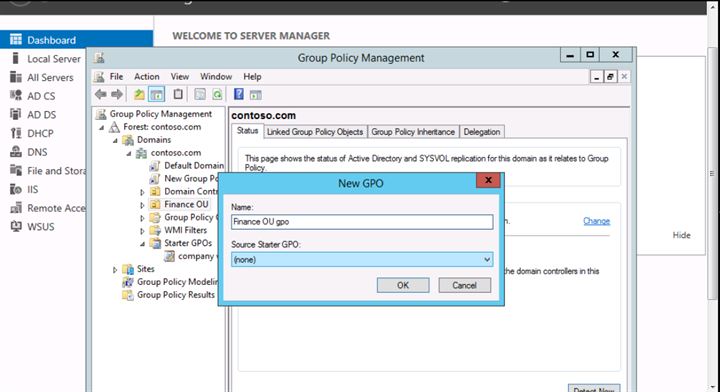This screenshot has width=720, height=392.
Task: Open the Help menu
Action: click(252, 77)
